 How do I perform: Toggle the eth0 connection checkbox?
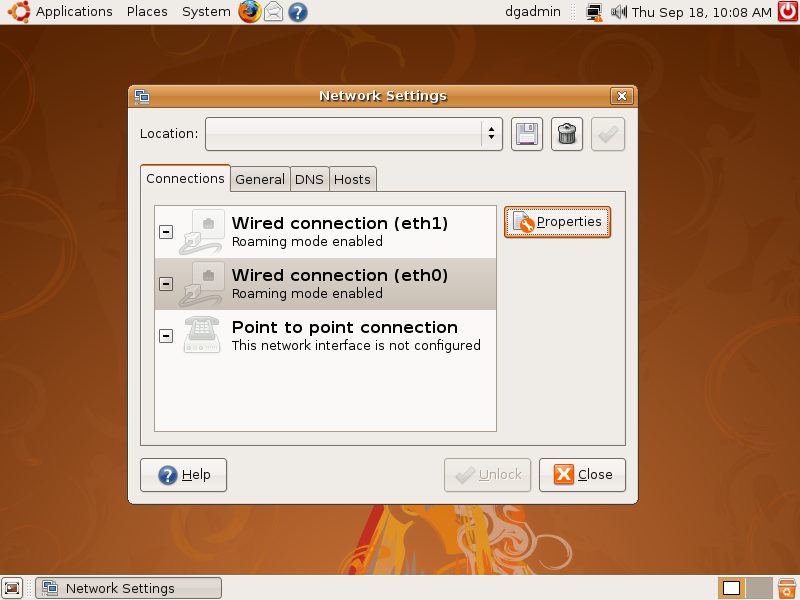coord(166,284)
